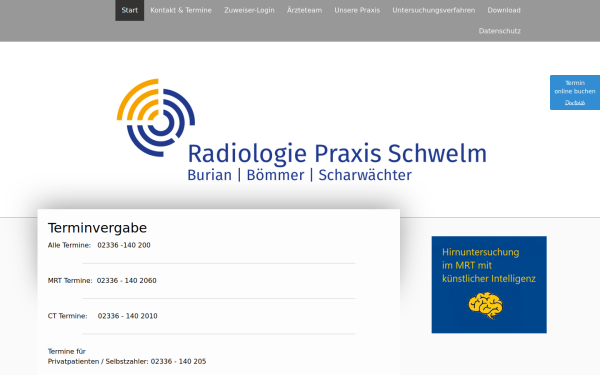Click CT Termine number 02336 - 140 2010

(x=127, y=316)
